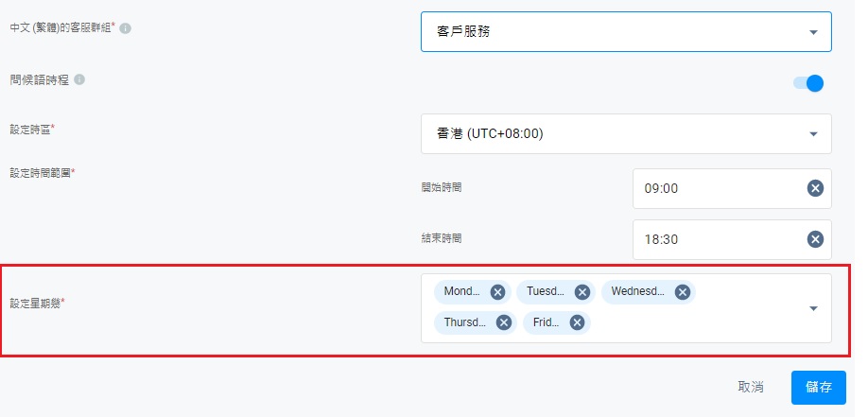Remove the Wednesday chip
Viewport: 868px width, 417px height.
tap(682, 292)
